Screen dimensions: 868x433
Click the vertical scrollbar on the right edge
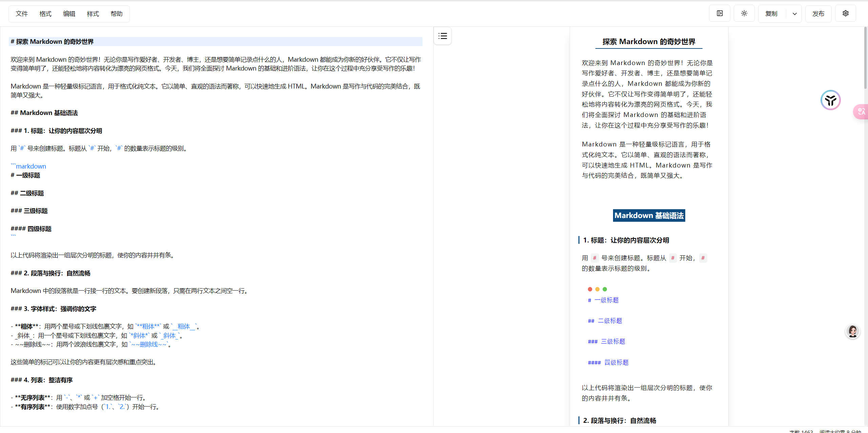[865, 58]
